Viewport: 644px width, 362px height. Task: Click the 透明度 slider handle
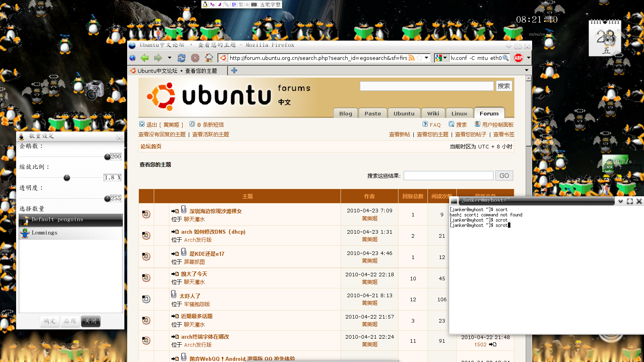(x=107, y=199)
